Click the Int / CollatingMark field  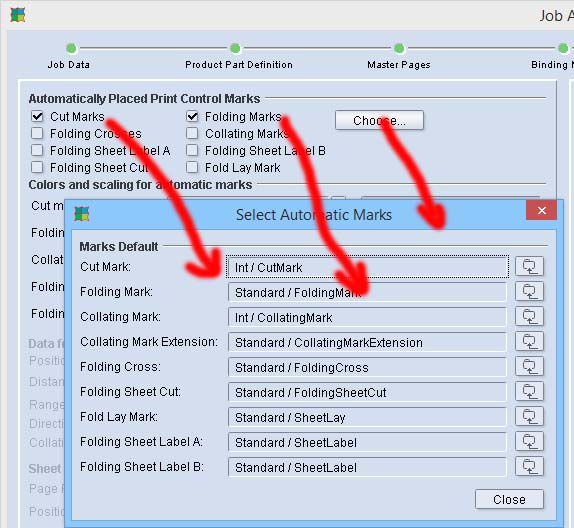click(368, 317)
